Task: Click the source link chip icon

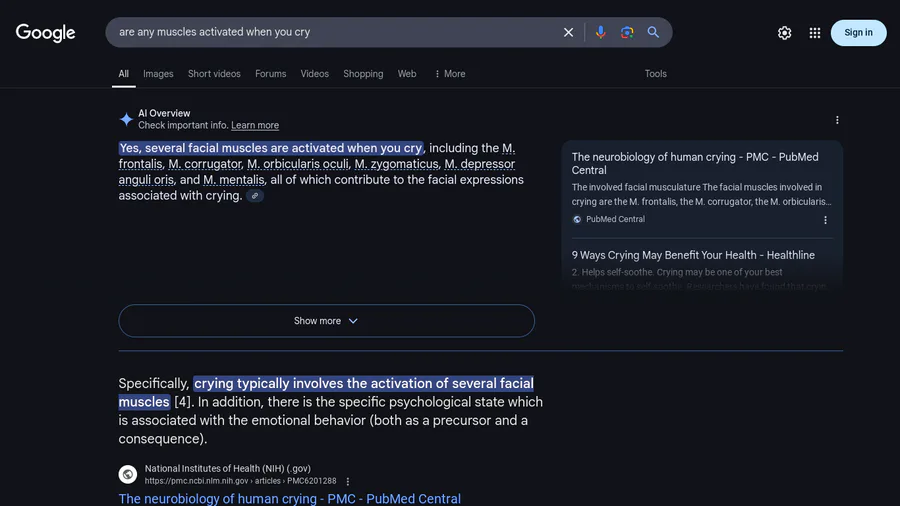Action: point(255,196)
